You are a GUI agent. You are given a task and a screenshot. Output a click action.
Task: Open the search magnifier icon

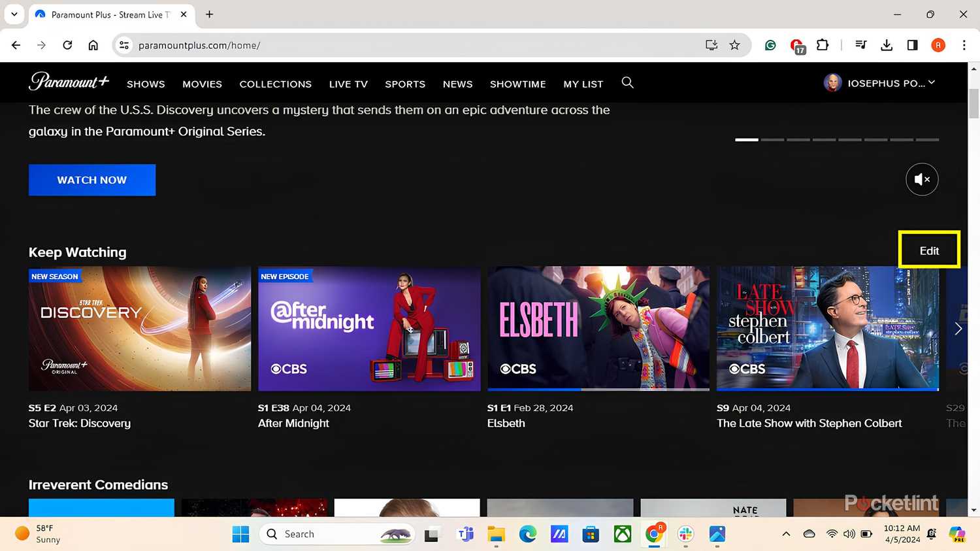pyautogui.click(x=627, y=82)
